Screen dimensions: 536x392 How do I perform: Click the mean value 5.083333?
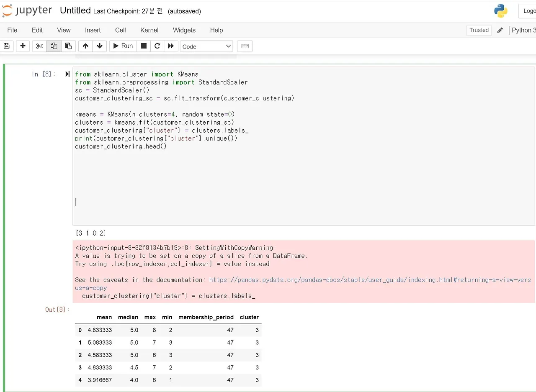[100, 343]
